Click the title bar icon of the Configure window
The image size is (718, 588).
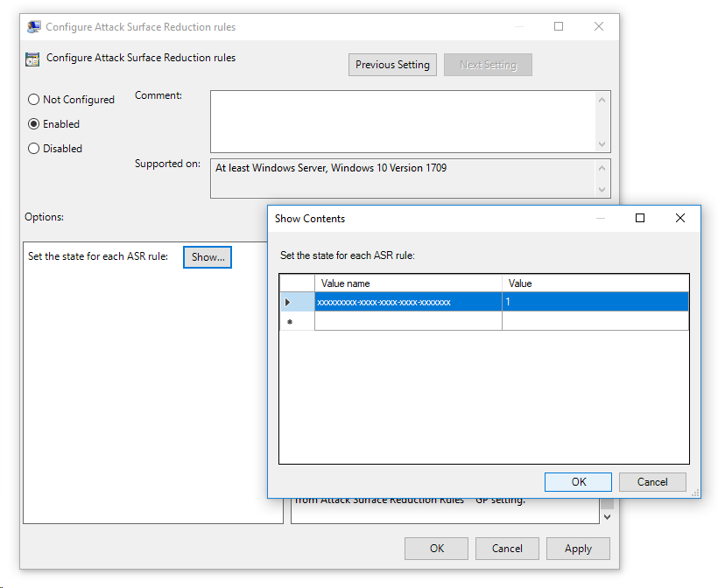coord(34,27)
